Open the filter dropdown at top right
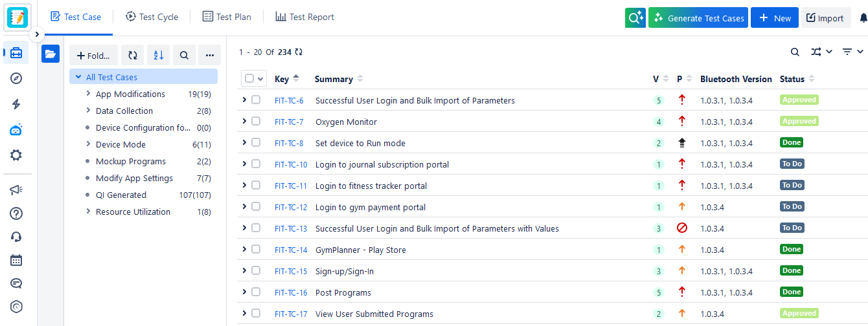Viewport: 868px width, 326px height. coord(852,52)
